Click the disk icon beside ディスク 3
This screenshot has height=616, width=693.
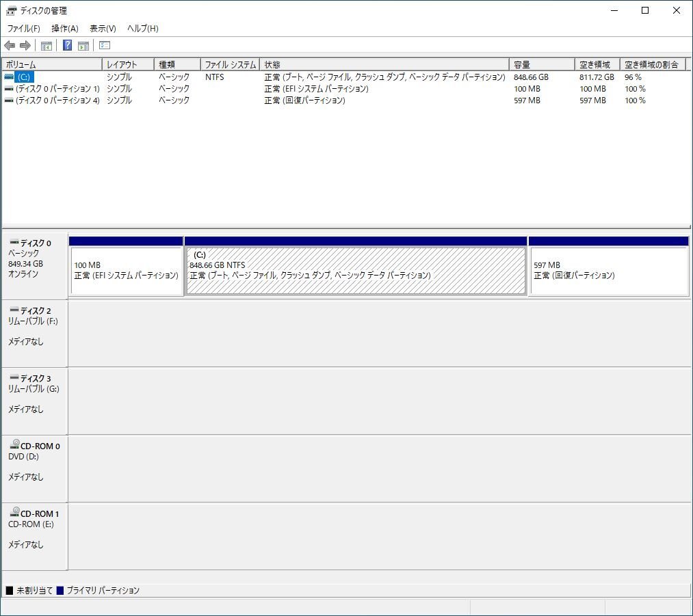[x=14, y=377]
